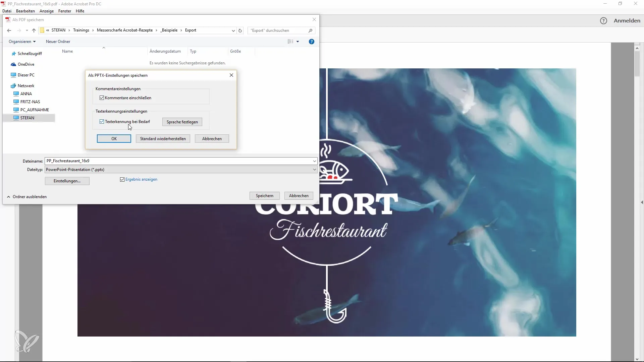
Task: Expand Dateiname dropdown arrow
Action: coord(314,161)
